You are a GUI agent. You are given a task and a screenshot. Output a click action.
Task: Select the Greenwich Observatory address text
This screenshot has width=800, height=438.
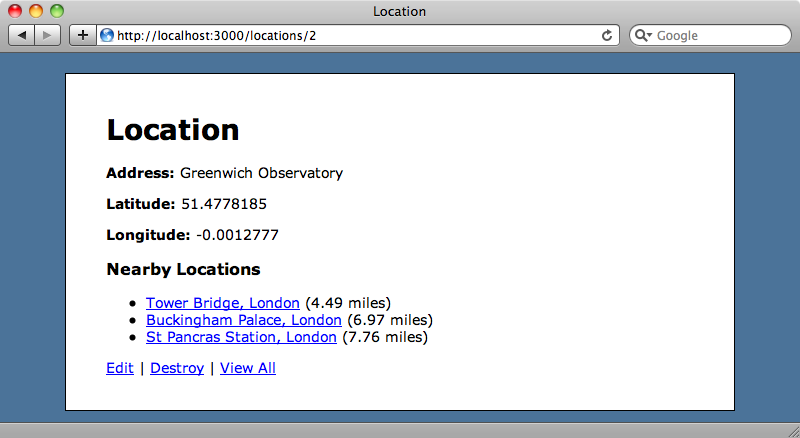tap(261, 173)
